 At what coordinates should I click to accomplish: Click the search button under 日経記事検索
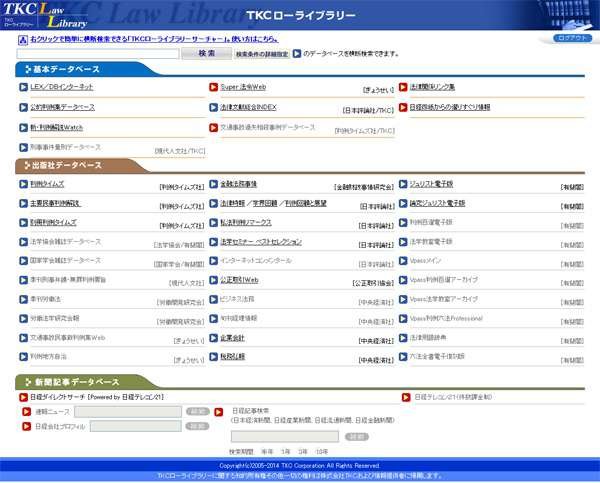[357, 437]
